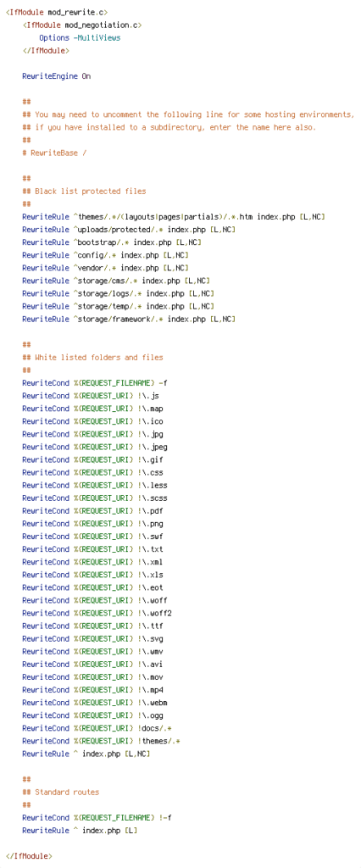Click the bootstrap RewriteRule line

click(112, 242)
